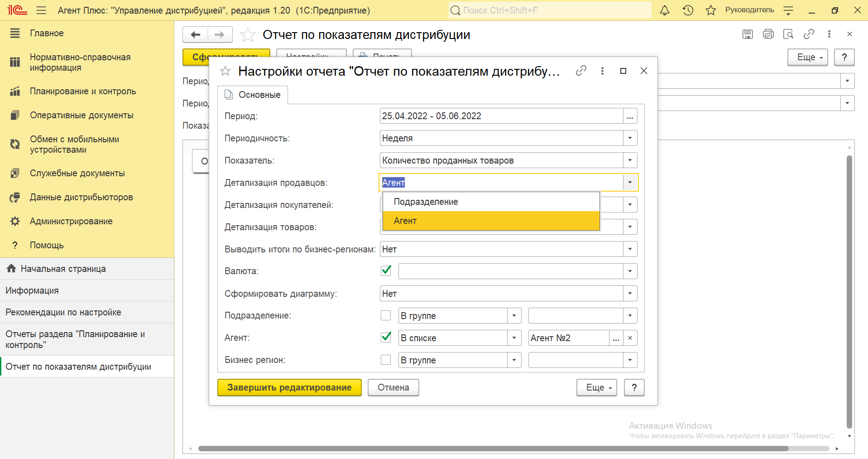Image resolution: width=868 pixels, height=459 pixels.
Task: Expand the Валюта value dropdown
Action: [x=630, y=271]
